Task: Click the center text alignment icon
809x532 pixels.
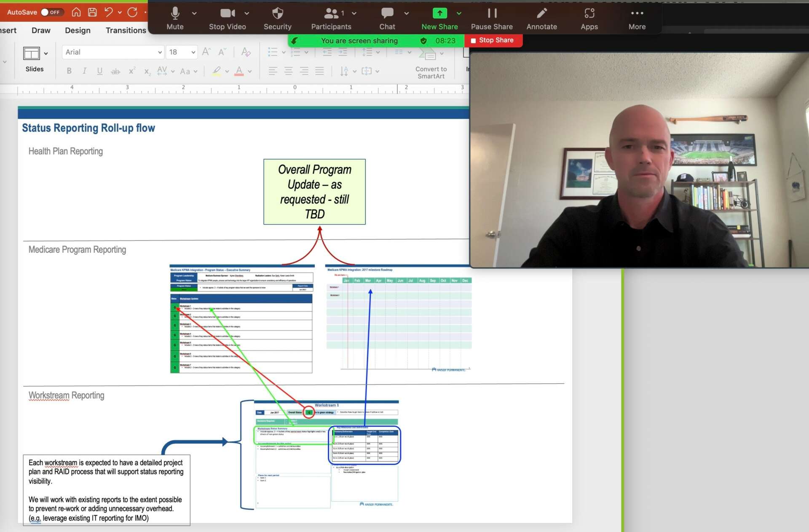Action: click(x=289, y=71)
